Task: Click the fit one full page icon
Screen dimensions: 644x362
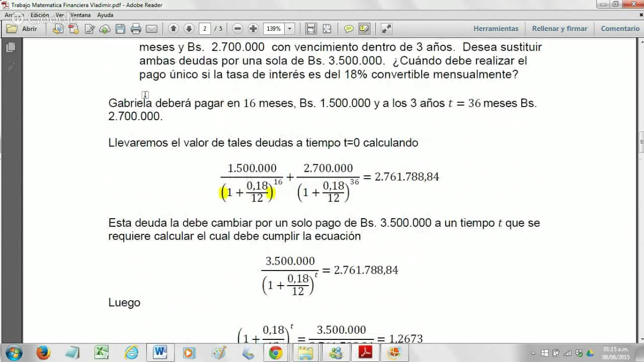Action: tap(327, 29)
